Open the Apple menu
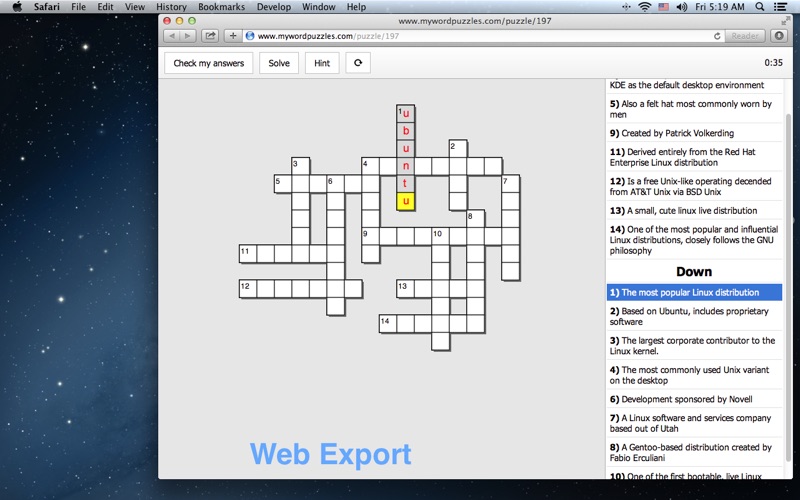Screen dimensions: 800x500 [17, 7]
